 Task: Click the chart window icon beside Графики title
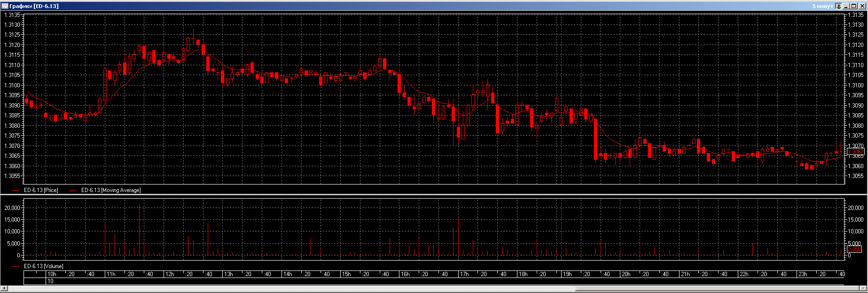tap(5, 6)
